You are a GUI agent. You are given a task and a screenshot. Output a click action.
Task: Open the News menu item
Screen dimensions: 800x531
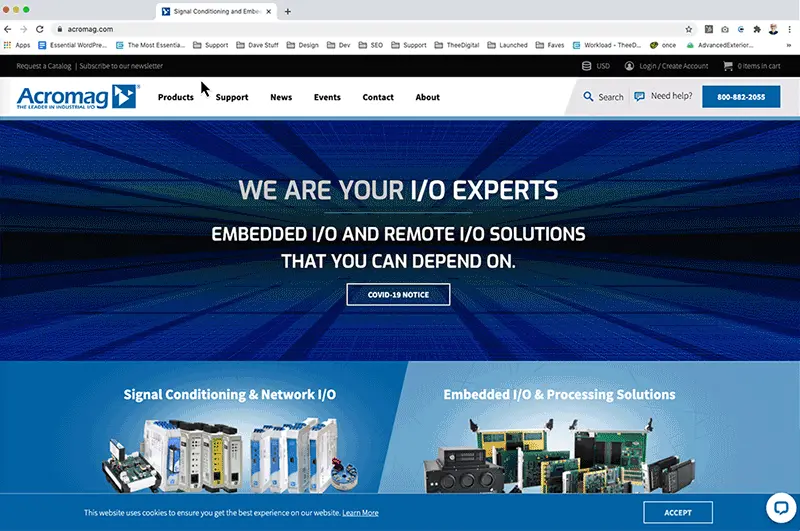(x=281, y=97)
